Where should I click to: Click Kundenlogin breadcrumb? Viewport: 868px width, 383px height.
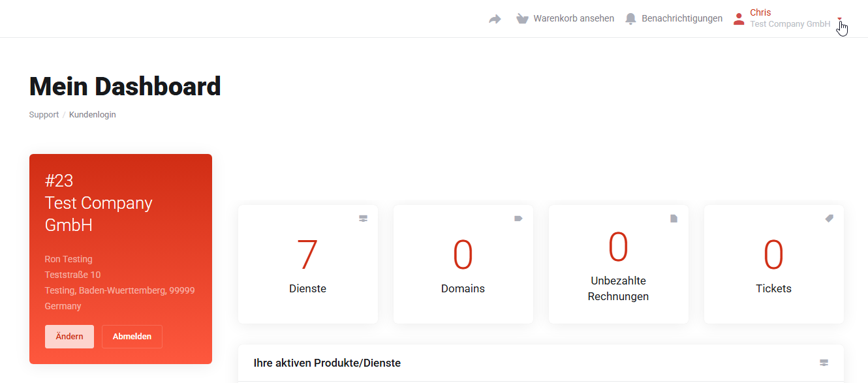(93, 114)
